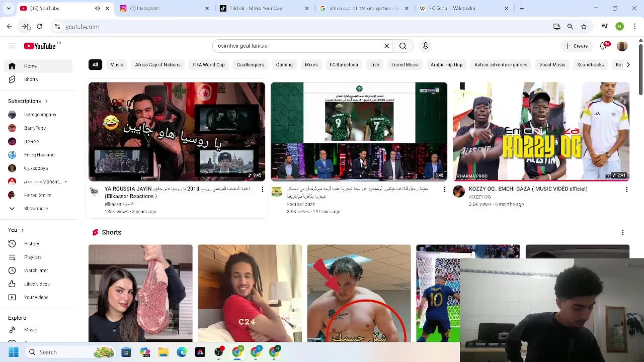The height and width of the screenshot is (362, 644).
Task: Open the Create dropdown button
Action: (x=576, y=46)
